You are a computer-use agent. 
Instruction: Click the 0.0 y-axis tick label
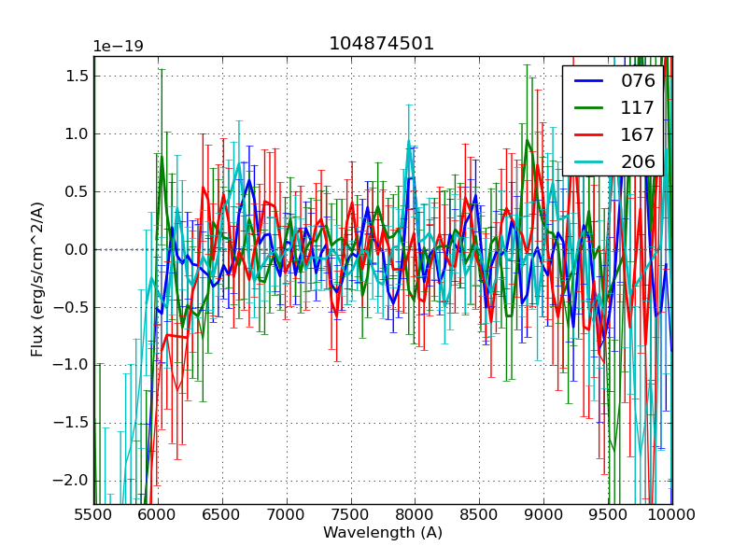pyautogui.click(x=75, y=249)
